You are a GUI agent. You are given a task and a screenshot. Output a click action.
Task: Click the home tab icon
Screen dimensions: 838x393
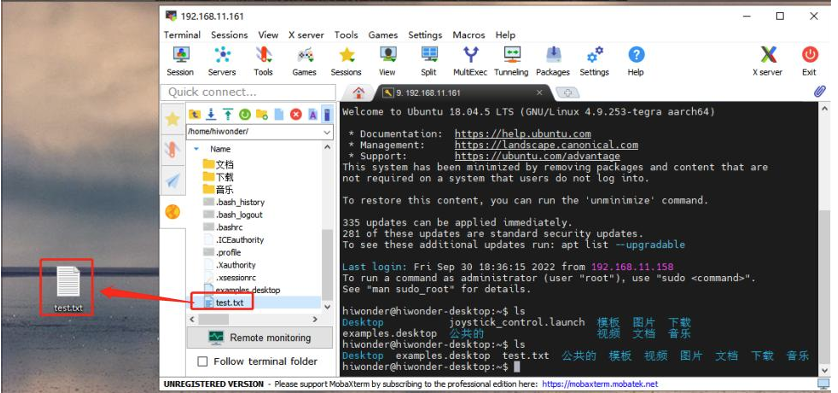[x=359, y=93]
